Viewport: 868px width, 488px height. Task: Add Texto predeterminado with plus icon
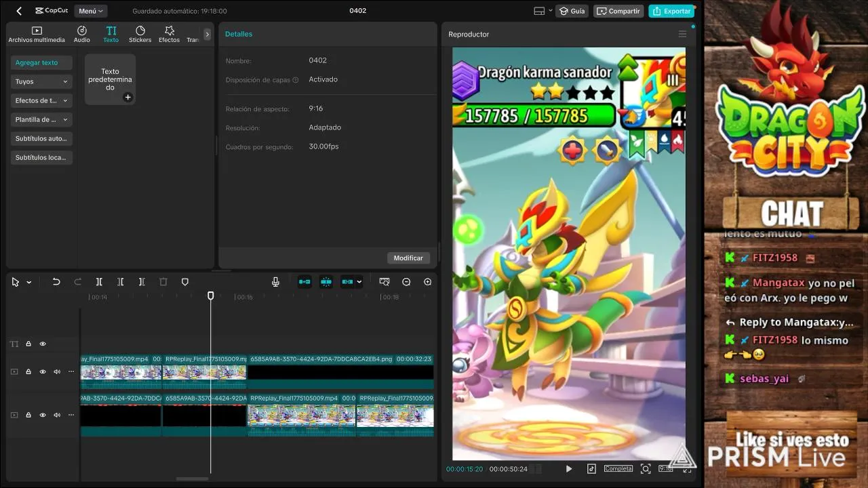(127, 98)
